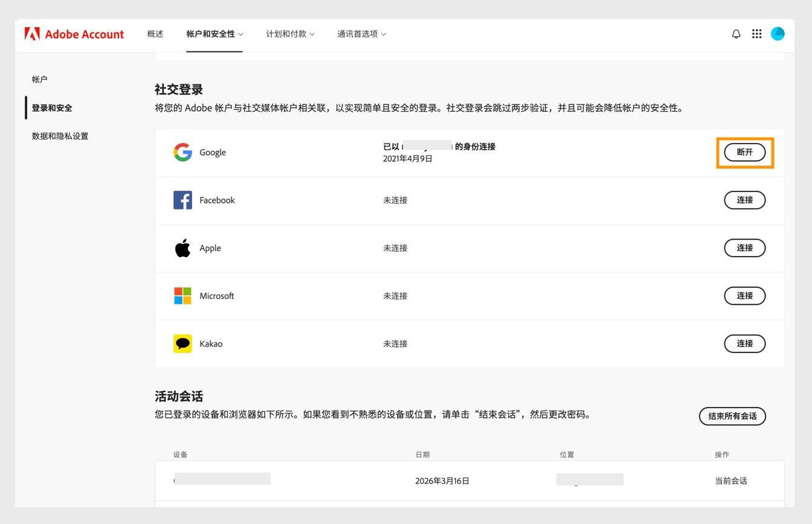The height and width of the screenshot is (524, 812).
Task: Switch to the 概述 tab
Action: [x=155, y=34]
